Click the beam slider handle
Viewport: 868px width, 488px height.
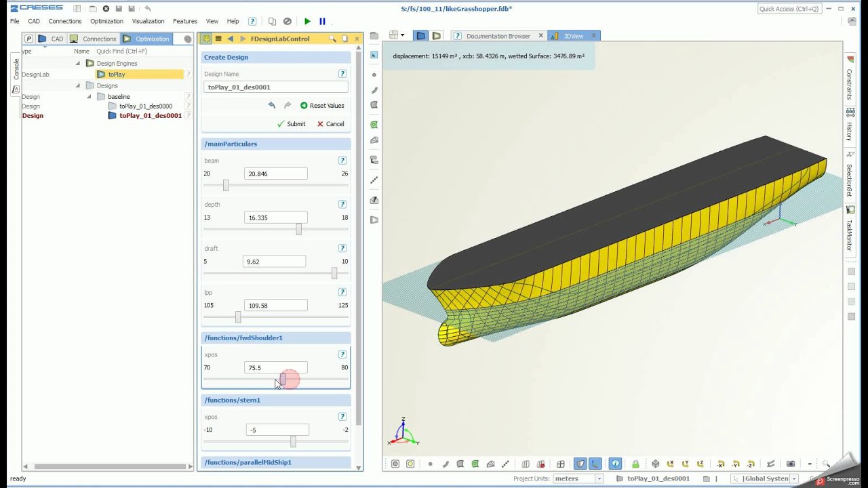point(226,186)
